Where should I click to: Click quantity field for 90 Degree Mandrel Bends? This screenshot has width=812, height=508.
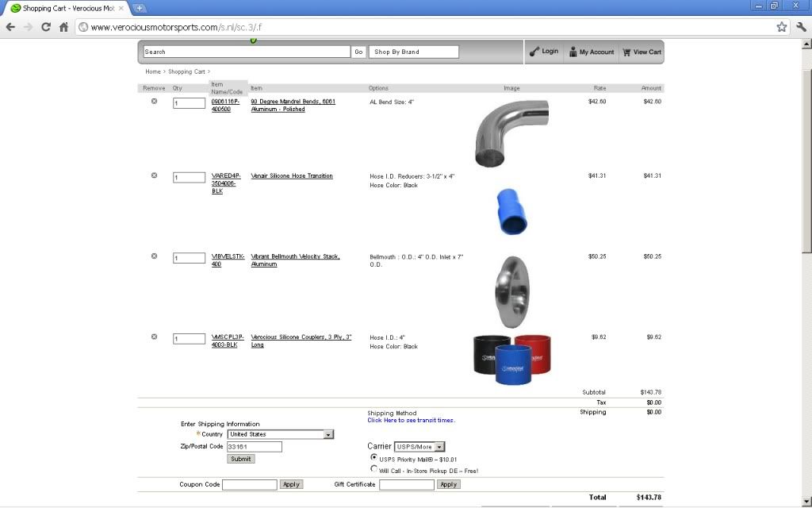point(189,103)
